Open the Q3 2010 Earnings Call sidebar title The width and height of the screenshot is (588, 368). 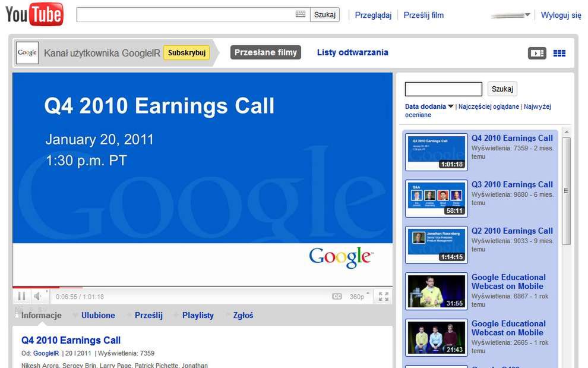pos(512,184)
